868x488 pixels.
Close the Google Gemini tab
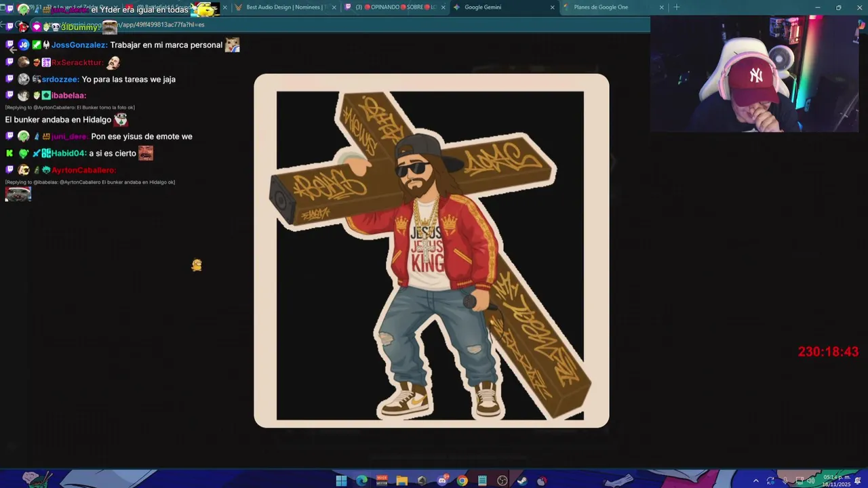552,7
